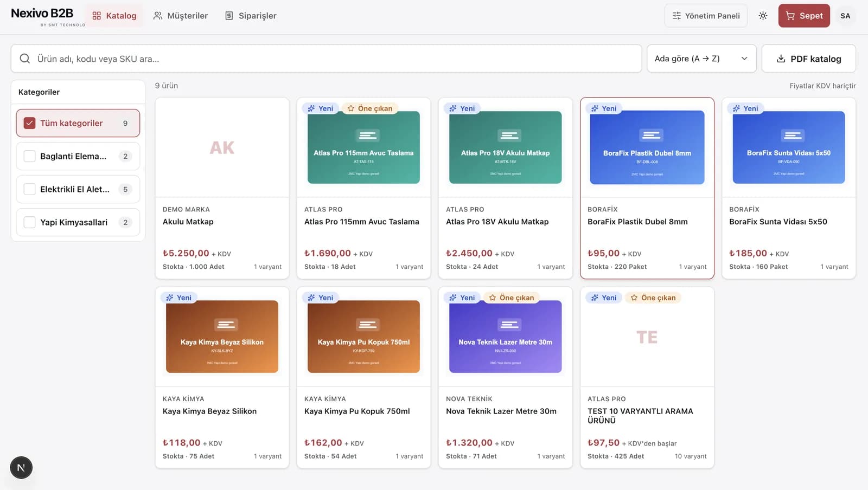Click the Nexivo B2B logo
Image resolution: width=868 pixels, height=490 pixels.
(48, 16)
